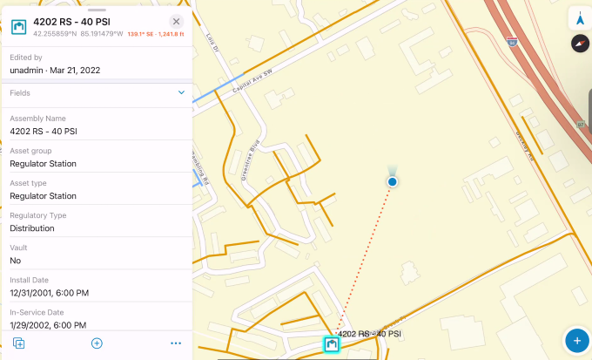592x360 pixels.
Task: Select the highlighted regulator station marker on map
Action: 331,344
